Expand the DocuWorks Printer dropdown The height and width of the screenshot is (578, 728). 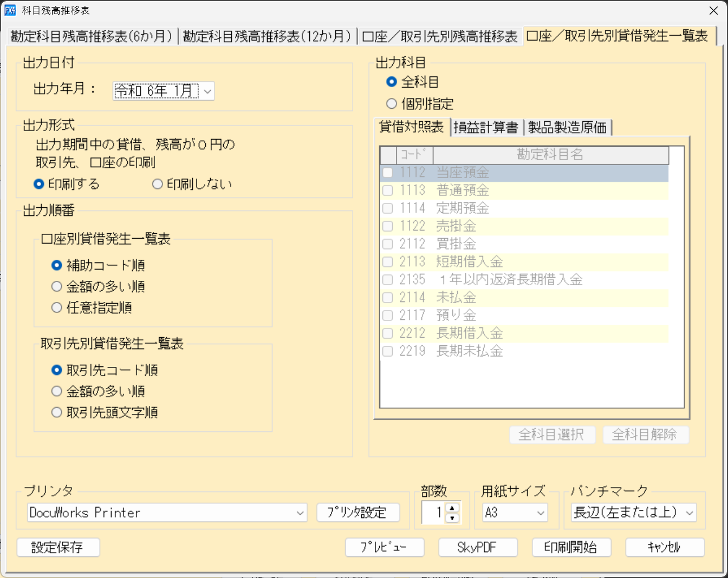point(300,513)
